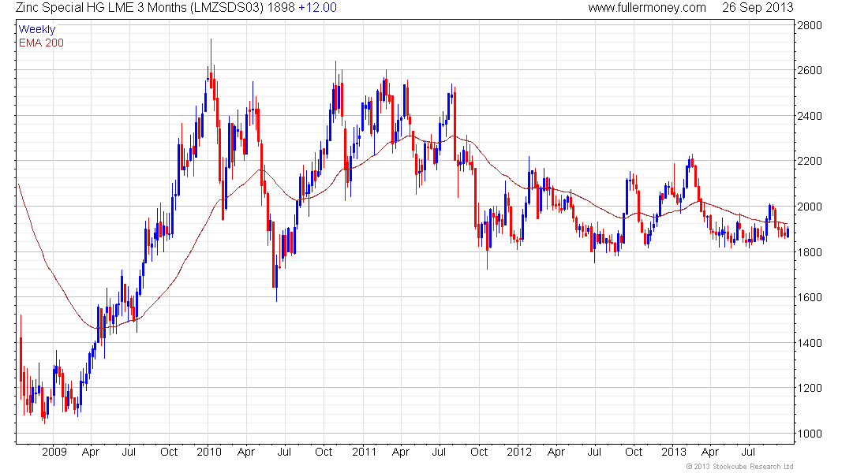Screen dimensions: 868x473
Task: Click the 2200 price axis label
Action: 810,161
